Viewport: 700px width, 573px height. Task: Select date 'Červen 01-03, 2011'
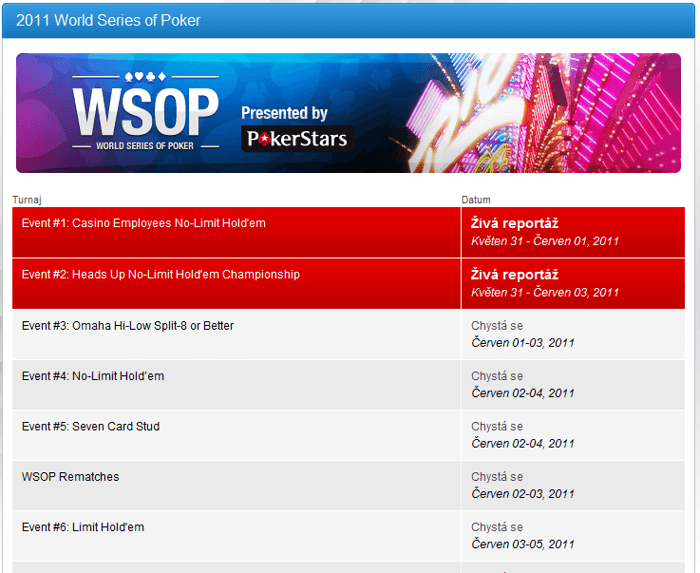pyautogui.click(x=523, y=343)
